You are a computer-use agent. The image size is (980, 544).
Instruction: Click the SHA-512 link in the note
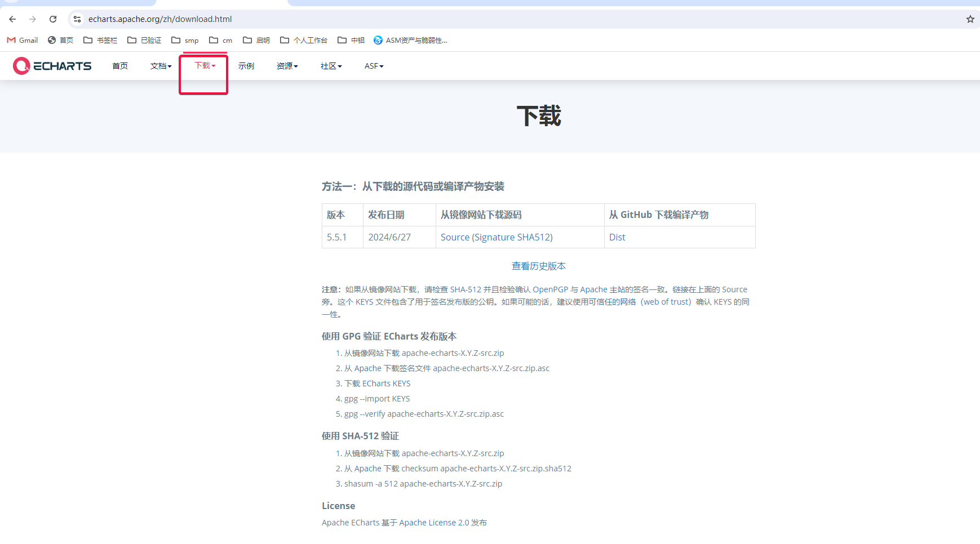tap(465, 289)
